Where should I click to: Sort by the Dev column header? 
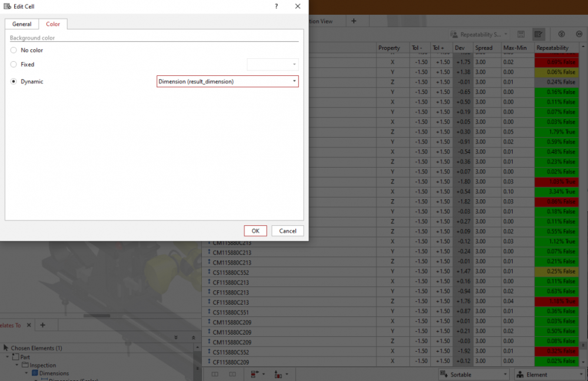463,48
